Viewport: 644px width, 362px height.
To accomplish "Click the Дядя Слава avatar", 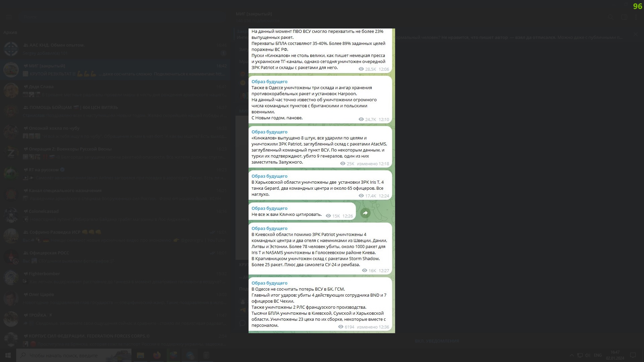I will click(11, 90).
